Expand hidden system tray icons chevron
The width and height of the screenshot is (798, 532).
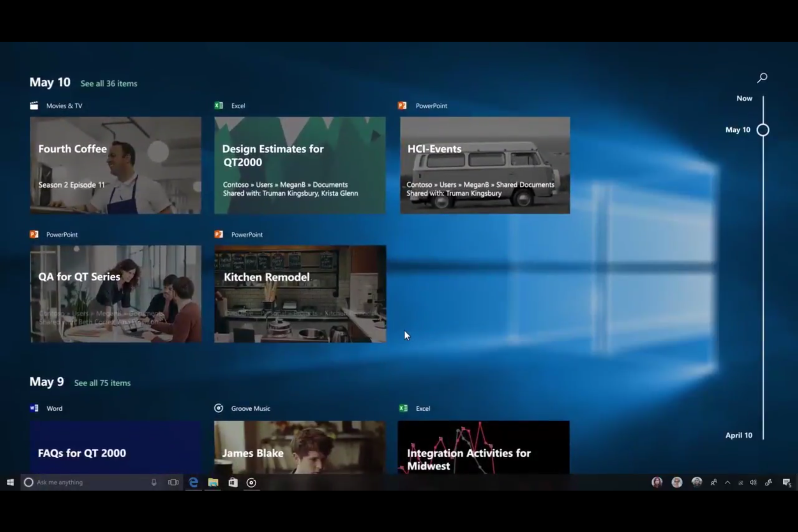[x=727, y=483]
